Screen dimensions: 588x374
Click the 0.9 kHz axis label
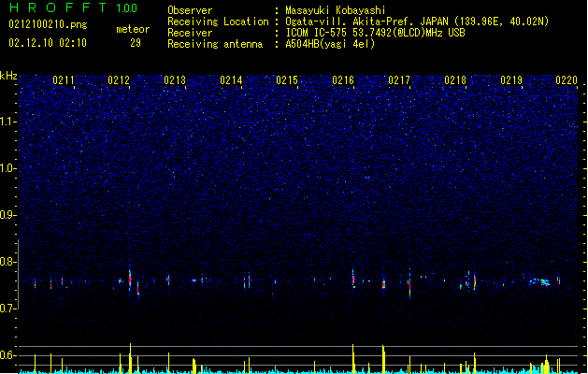8,215
